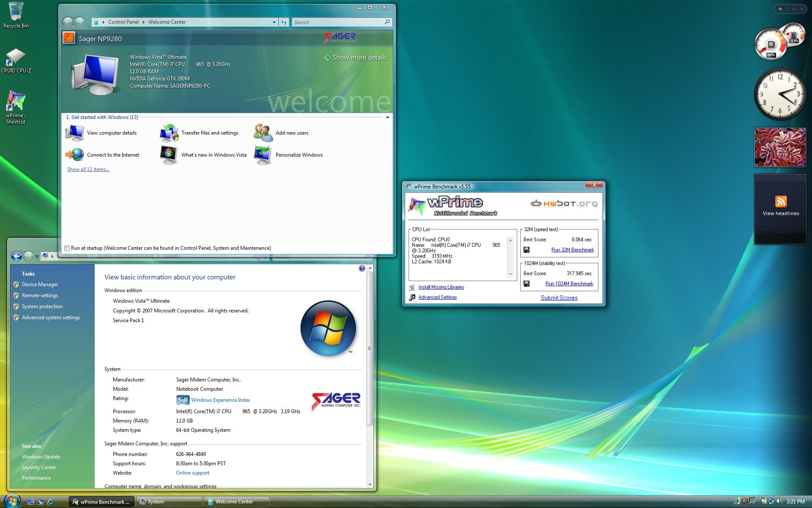Collapse the Get started with Windows section
The height and width of the screenshot is (508, 812).
387,117
